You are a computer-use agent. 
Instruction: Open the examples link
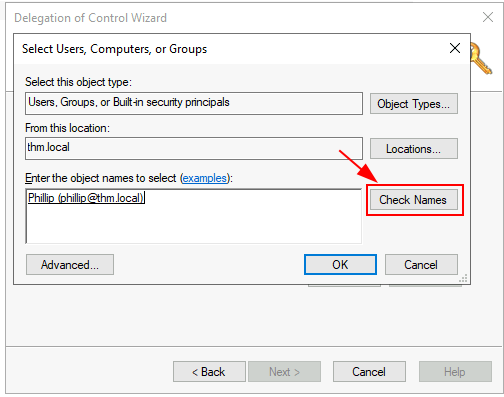coord(205,178)
